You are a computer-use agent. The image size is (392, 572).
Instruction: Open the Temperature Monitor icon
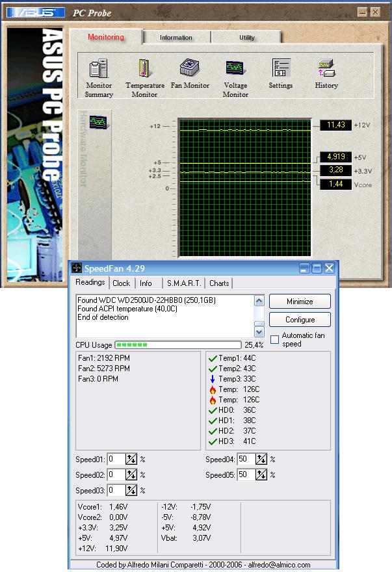(x=144, y=68)
